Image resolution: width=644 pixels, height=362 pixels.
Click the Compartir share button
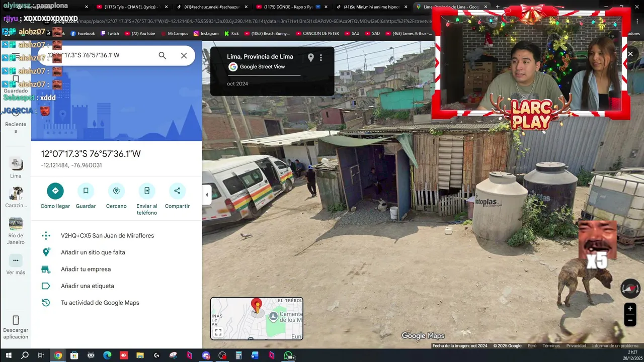[177, 196]
